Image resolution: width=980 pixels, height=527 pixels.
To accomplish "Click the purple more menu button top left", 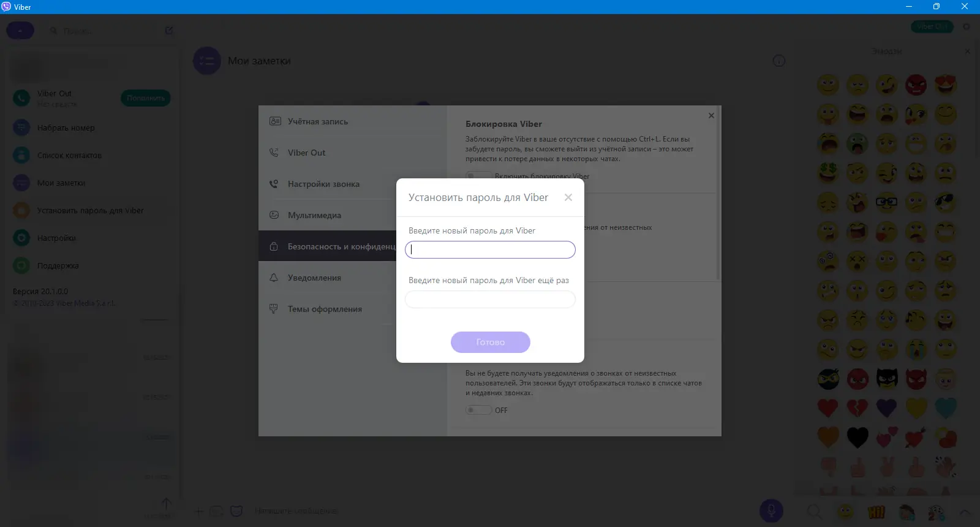I will point(20,30).
